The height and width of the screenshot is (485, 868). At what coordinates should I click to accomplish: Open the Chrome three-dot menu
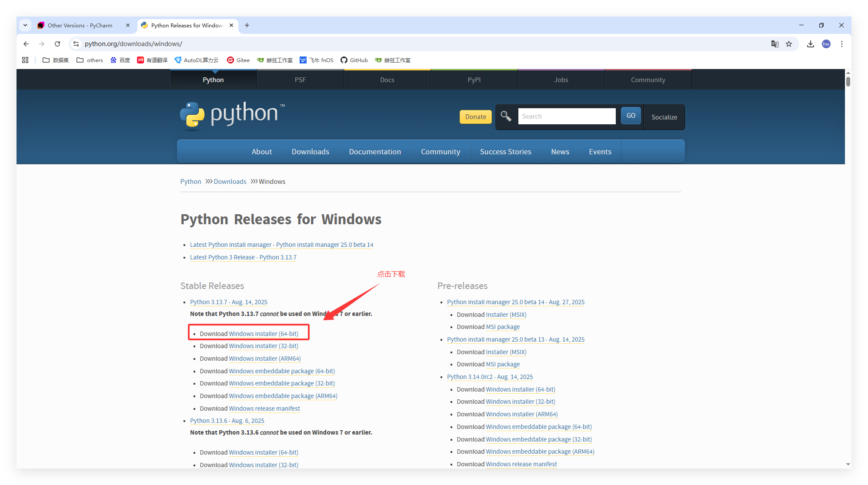click(842, 44)
